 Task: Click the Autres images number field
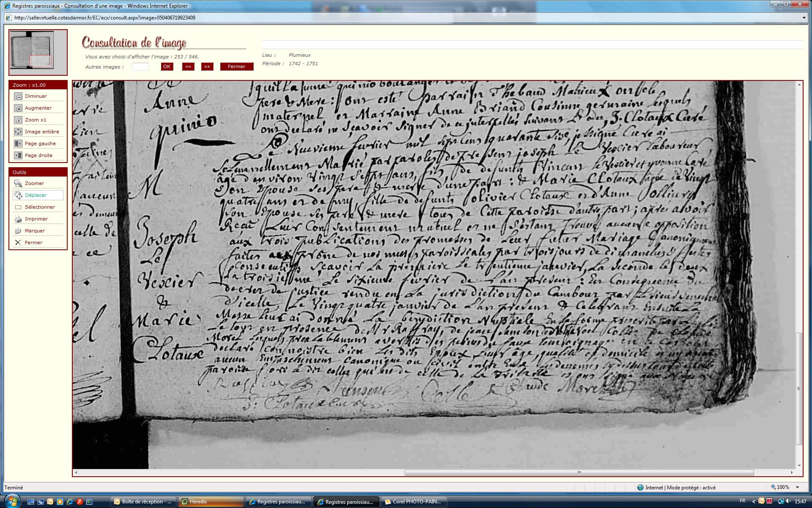[x=140, y=66]
